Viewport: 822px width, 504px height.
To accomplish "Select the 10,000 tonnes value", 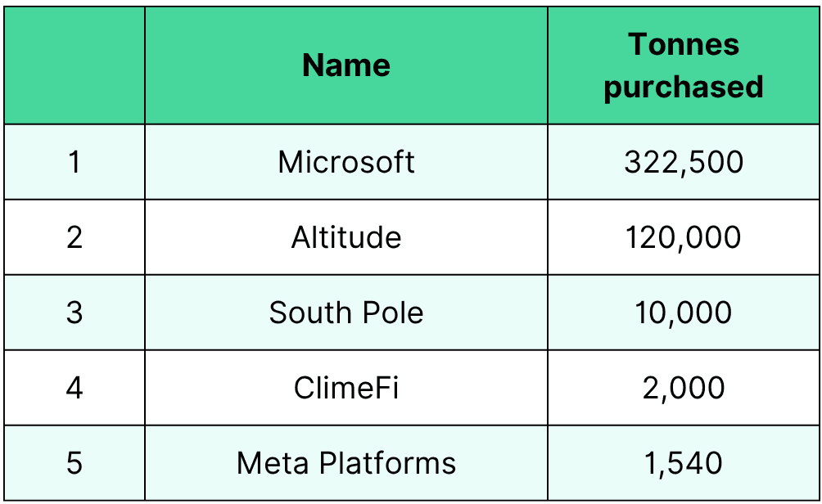I will 684,313.
